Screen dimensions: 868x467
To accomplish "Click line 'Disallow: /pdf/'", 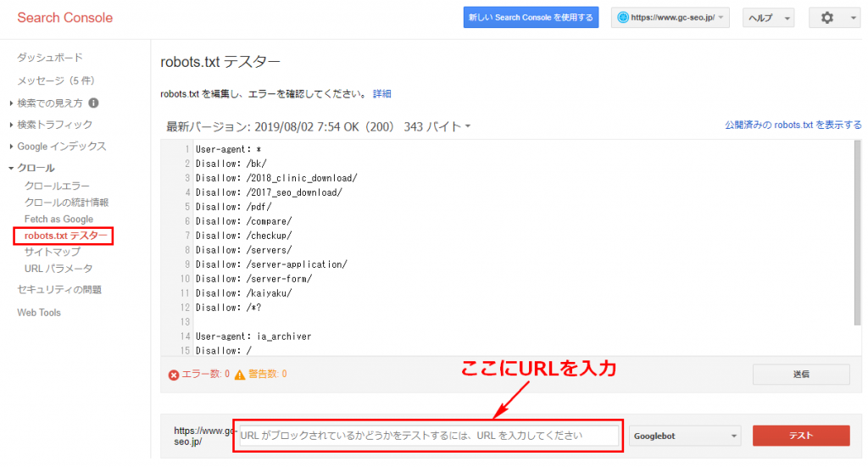I will coord(234,207).
